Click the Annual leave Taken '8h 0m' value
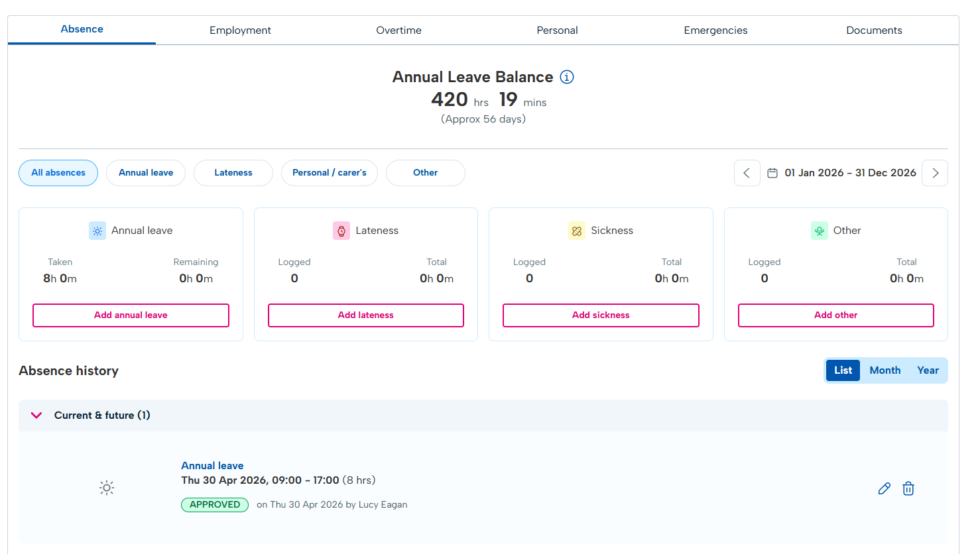980x554 pixels. tap(60, 279)
